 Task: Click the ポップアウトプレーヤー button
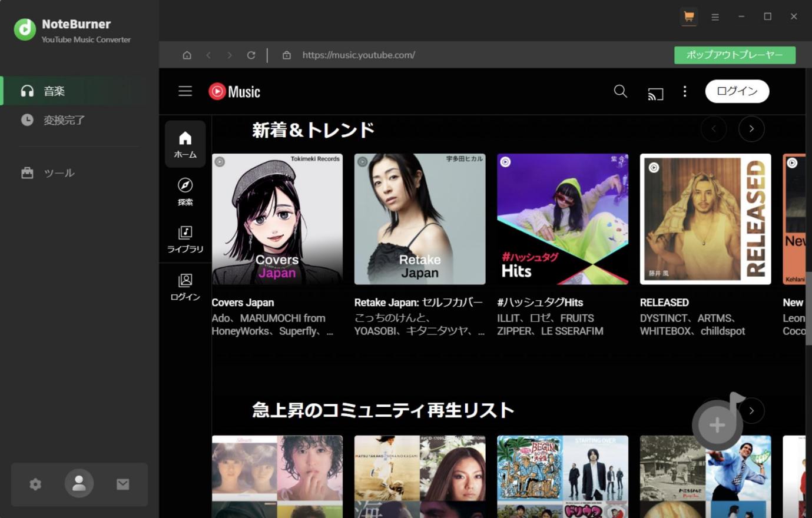click(735, 55)
